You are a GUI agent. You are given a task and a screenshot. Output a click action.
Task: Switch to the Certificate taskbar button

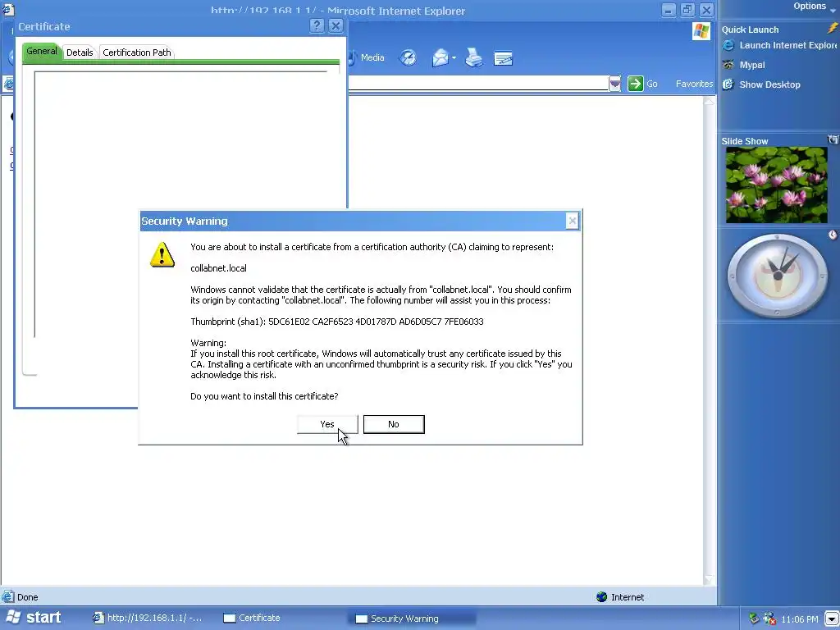tap(252, 618)
